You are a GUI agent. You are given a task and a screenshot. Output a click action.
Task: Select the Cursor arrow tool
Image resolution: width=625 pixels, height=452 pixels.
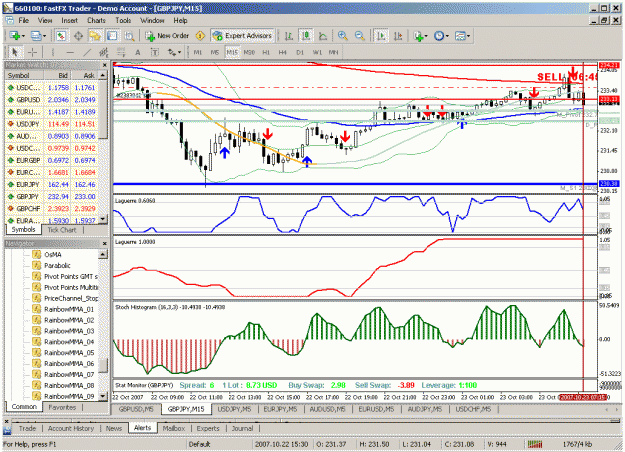coord(15,52)
